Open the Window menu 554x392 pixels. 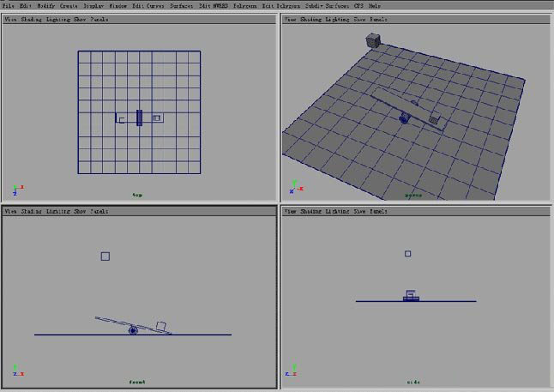[117, 6]
